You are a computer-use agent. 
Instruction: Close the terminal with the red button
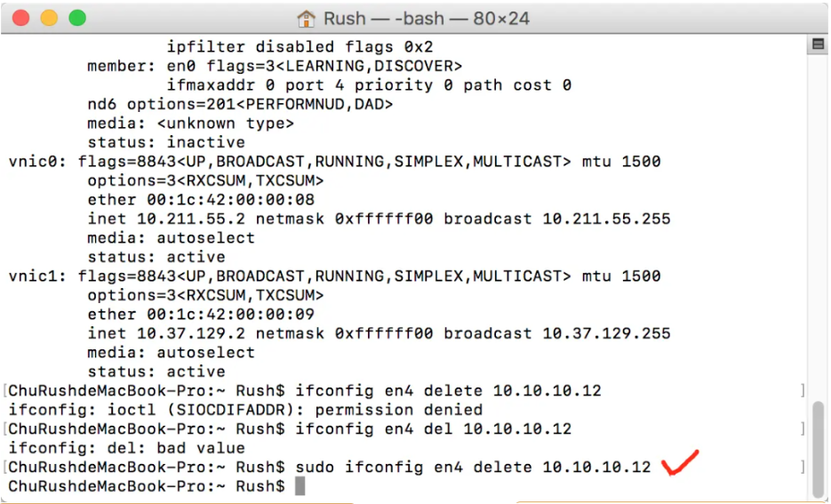pyautogui.click(x=21, y=18)
